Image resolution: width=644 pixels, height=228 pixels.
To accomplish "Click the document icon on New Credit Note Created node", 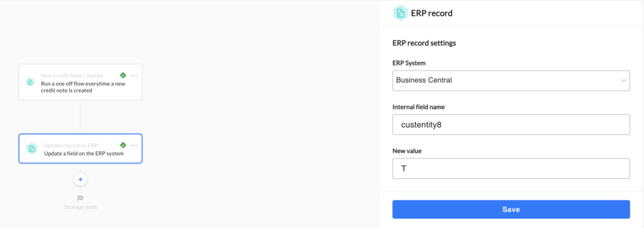I will (x=30, y=82).
